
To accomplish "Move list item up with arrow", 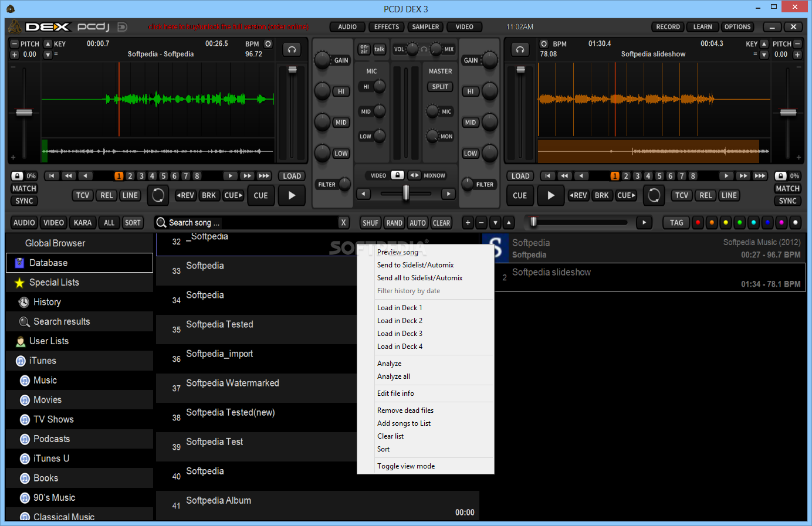I will click(x=509, y=223).
